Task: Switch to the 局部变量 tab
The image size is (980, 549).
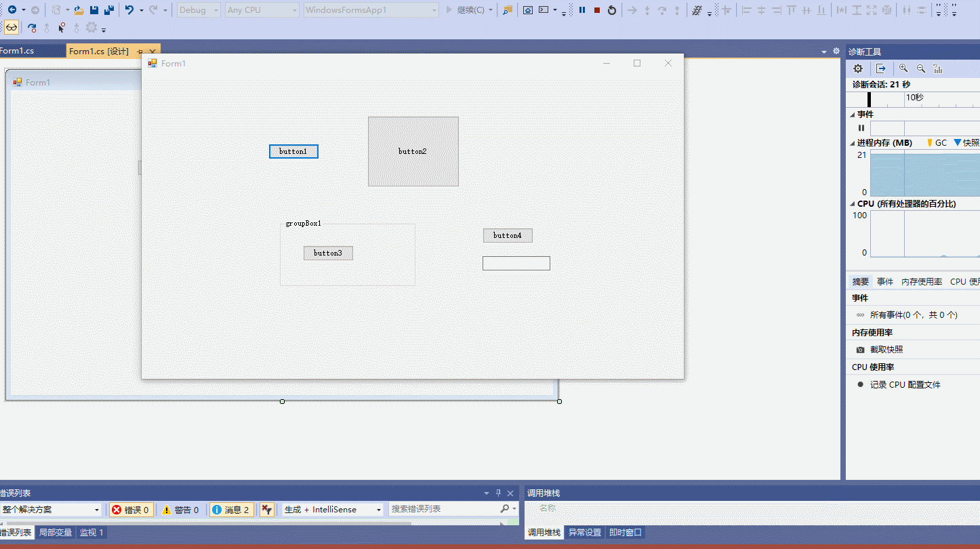Action: (56, 533)
